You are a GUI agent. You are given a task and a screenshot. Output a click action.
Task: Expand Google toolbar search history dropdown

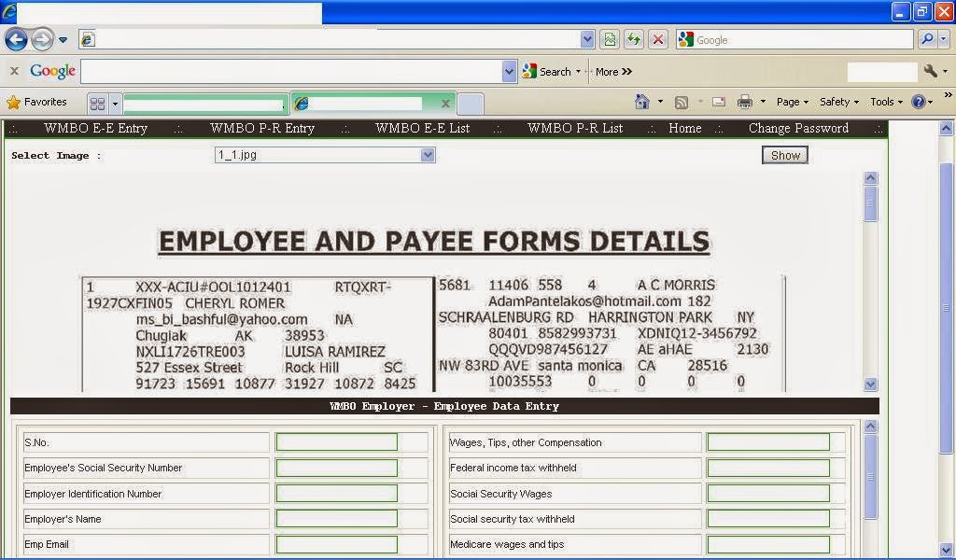point(510,72)
